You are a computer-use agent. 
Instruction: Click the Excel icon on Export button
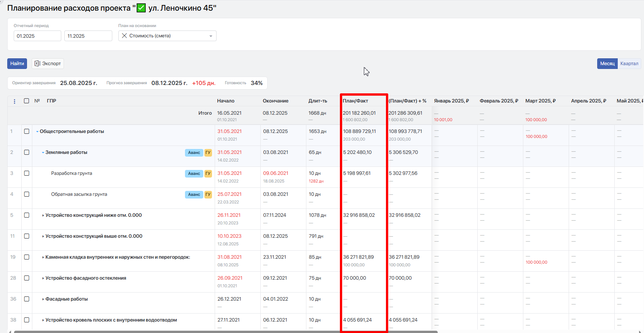pyautogui.click(x=37, y=64)
